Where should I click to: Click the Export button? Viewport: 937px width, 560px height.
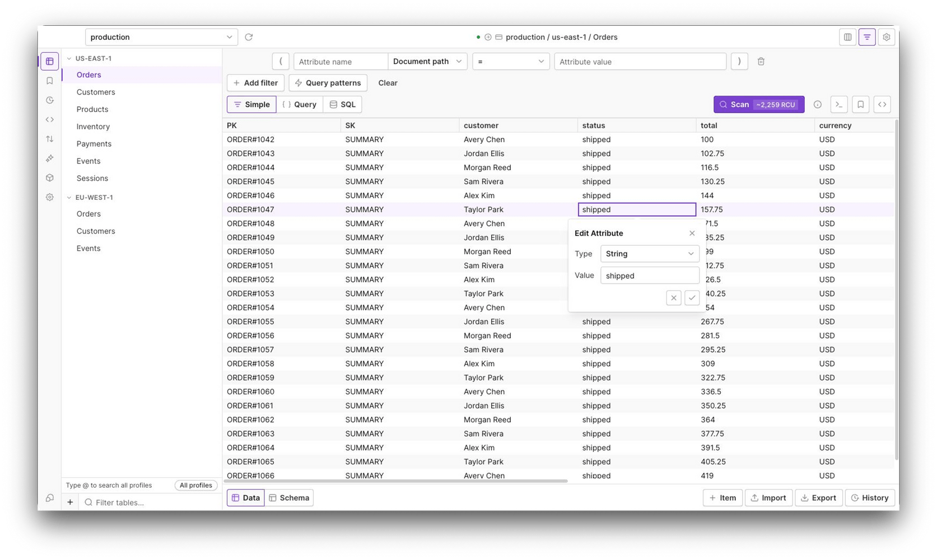click(x=818, y=498)
